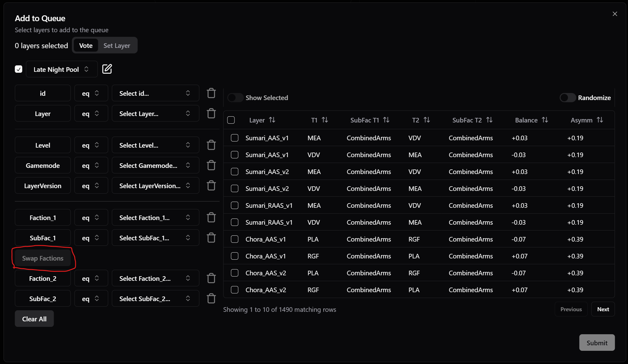Click the Faction_1 field name box
Image resolution: width=628 pixels, height=364 pixels.
pyautogui.click(x=43, y=217)
